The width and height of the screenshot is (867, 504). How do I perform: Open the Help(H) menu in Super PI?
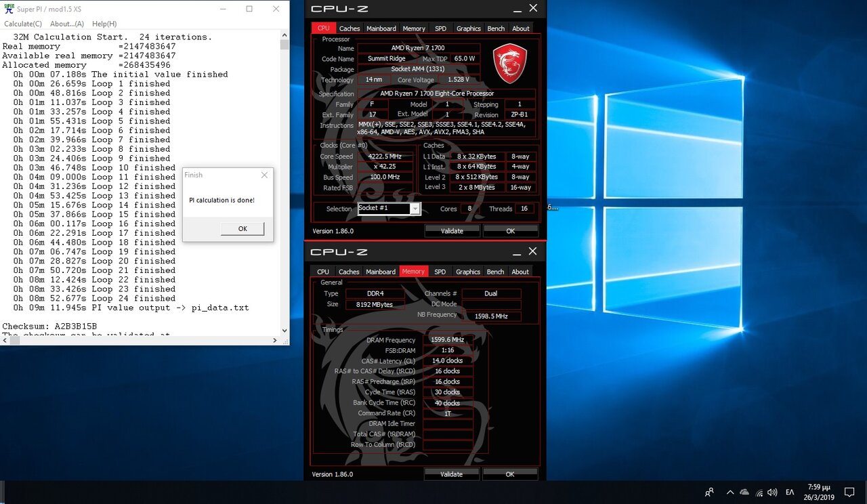(x=104, y=24)
